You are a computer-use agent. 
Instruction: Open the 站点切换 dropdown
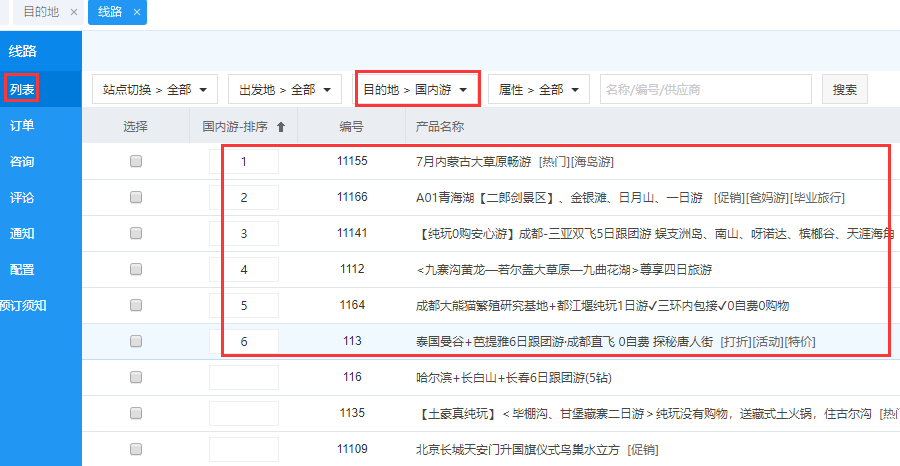[155, 90]
